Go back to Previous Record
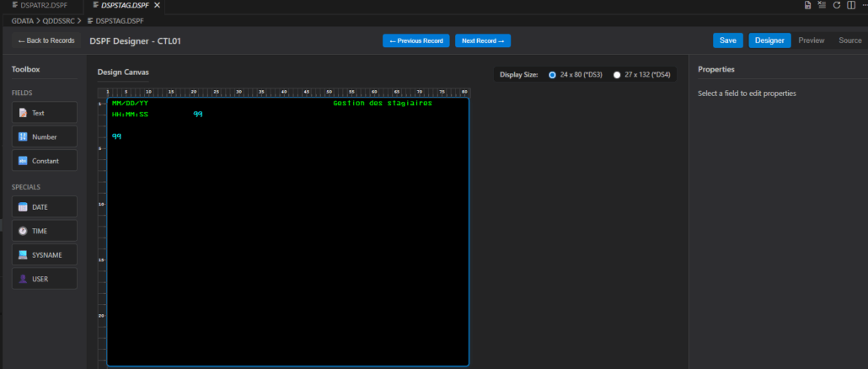This screenshot has width=868, height=369. 415,40
